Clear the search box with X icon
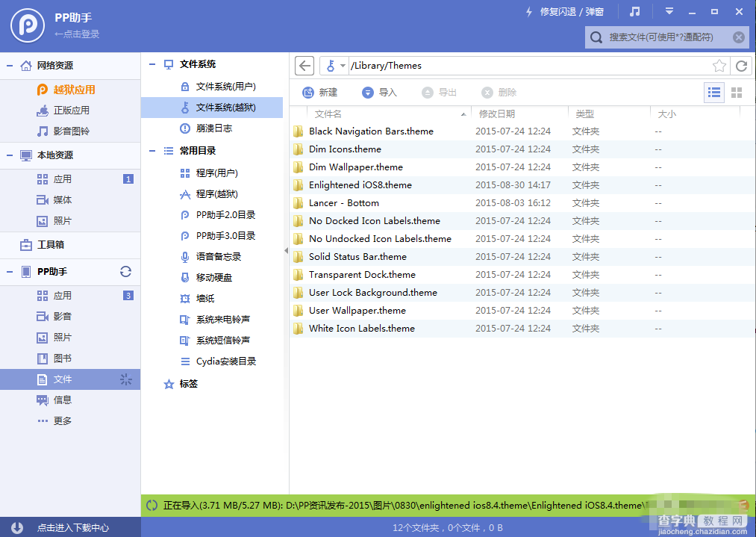This screenshot has width=756, height=537. click(739, 37)
